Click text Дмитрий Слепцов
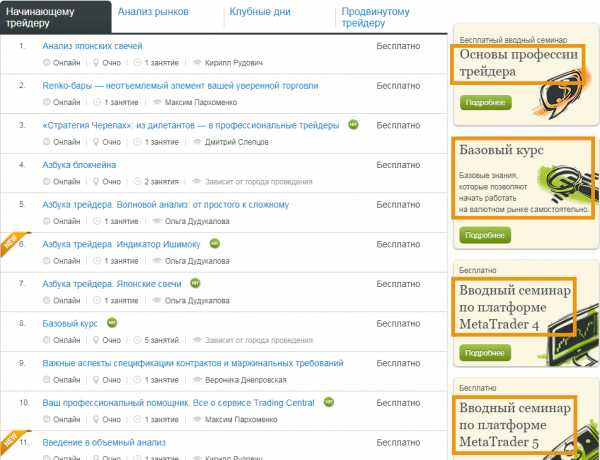This screenshot has width=600, height=460. (236, 142)
